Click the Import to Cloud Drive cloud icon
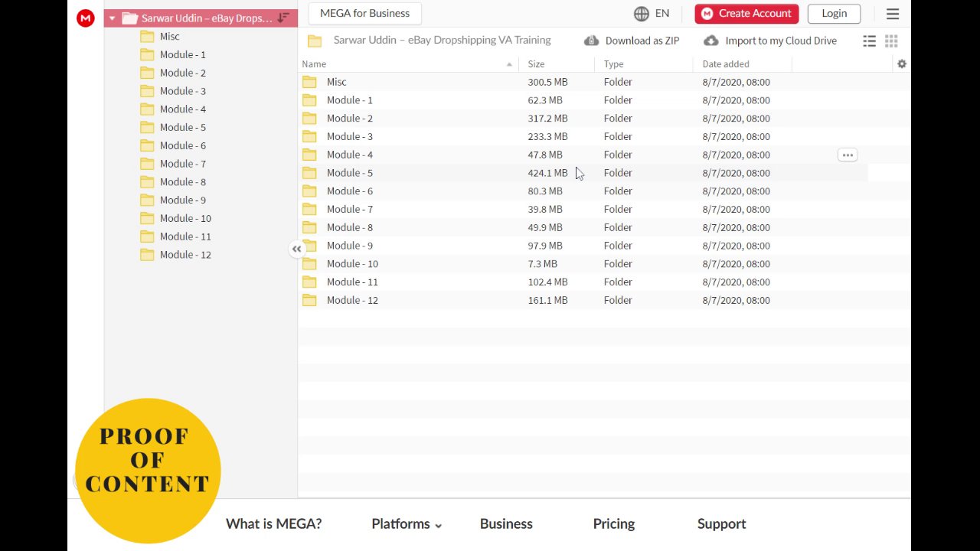Viewport: 980px width, 551px height. pos(711,41)
